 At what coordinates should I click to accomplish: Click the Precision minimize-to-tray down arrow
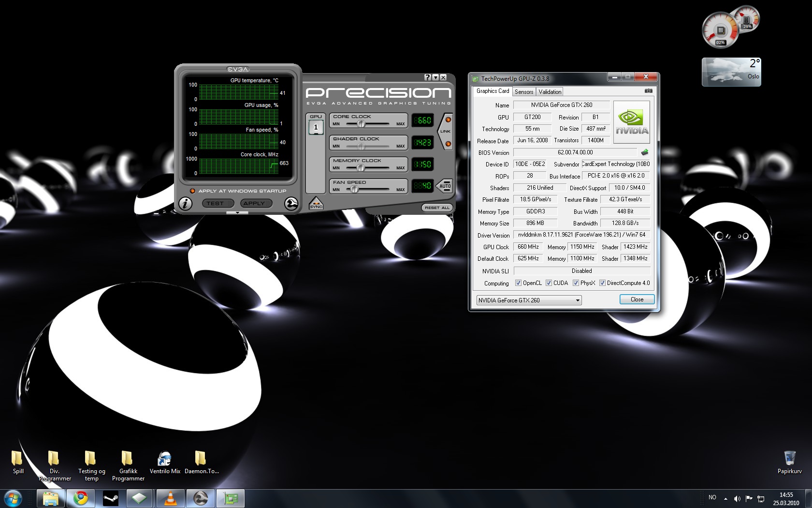435,77
